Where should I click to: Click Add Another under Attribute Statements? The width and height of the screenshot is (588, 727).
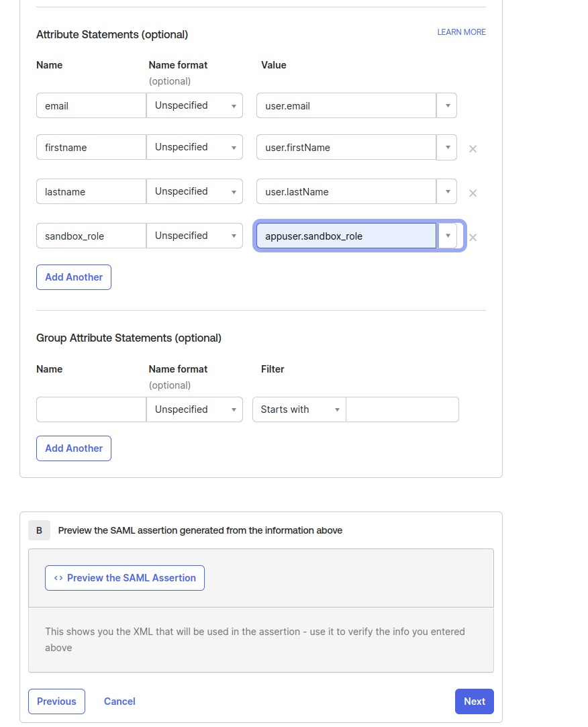coord(74,277)
